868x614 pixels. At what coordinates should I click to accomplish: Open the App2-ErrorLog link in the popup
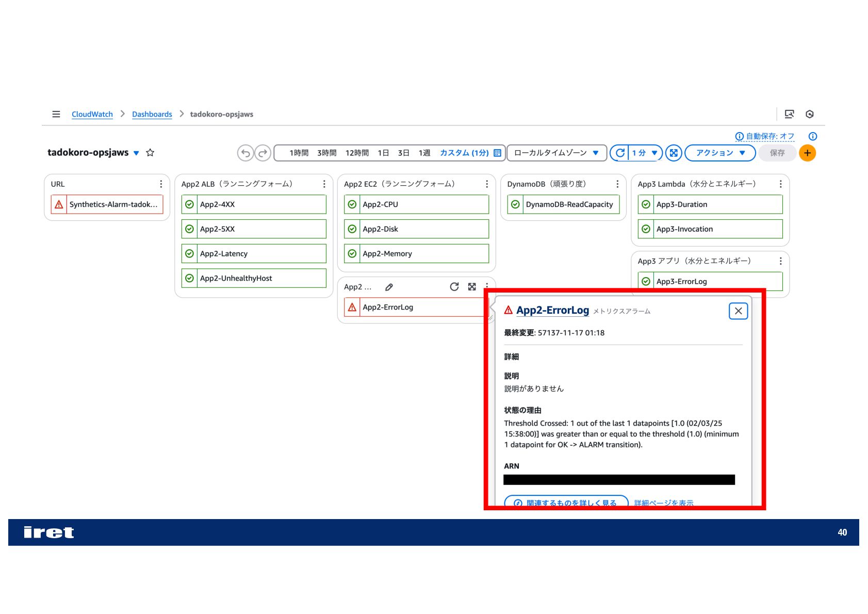552,310
